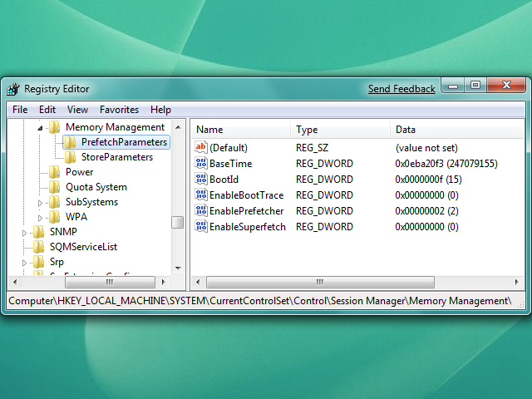Click the PrefetchParameters folder icon
Screen dimensions: 532x399
point(70,142)
